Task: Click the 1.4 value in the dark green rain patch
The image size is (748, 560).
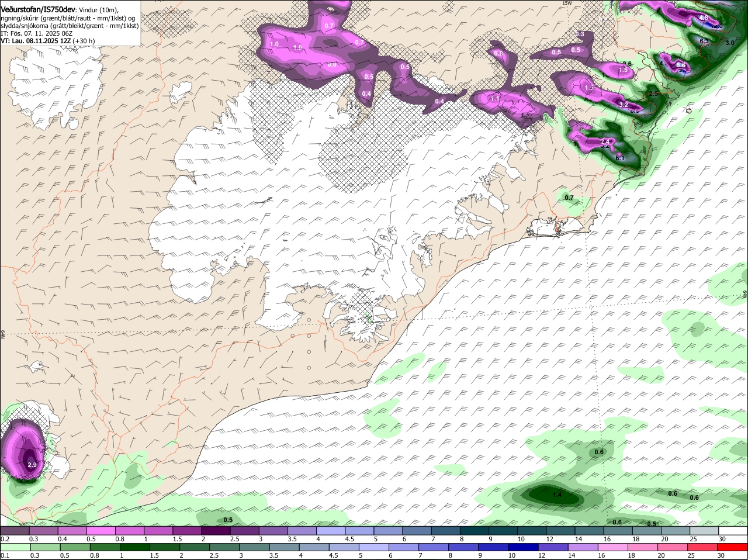Action: (x=557, y=495)
